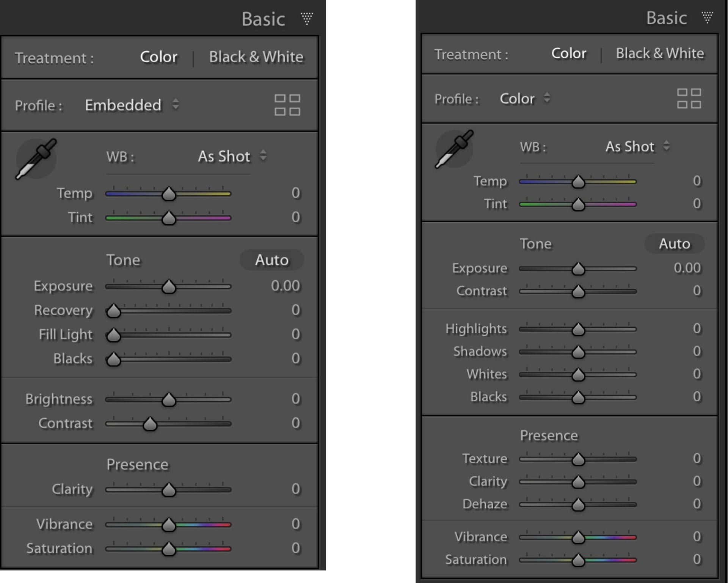728x583 pixels.
Task: Click the Contrast slider handle in left panel
Action: click(x=150, y=424)
